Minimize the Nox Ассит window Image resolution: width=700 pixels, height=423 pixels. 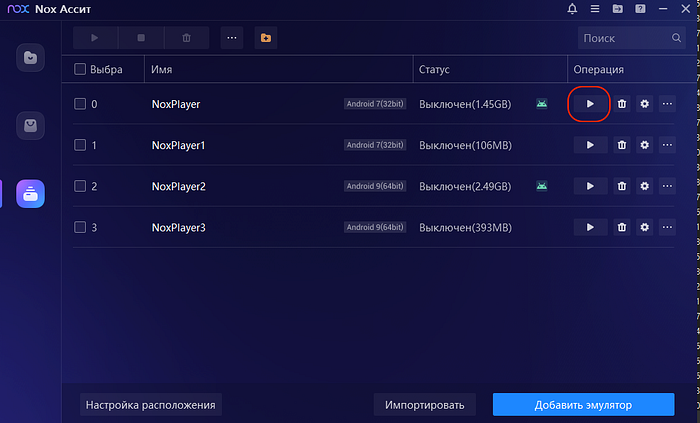click(x=663, y=9)
